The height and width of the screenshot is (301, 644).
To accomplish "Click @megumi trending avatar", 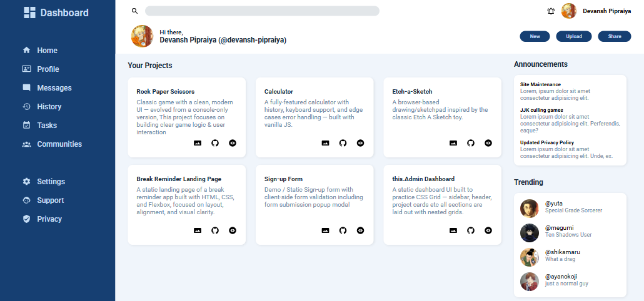I will click(x=530, y=233).
